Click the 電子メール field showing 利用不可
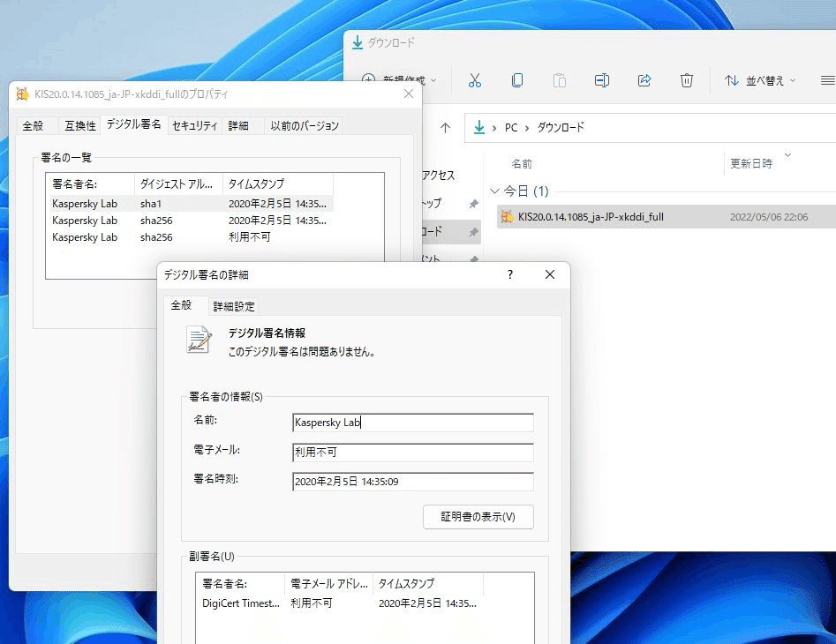 tap(412, 453)
